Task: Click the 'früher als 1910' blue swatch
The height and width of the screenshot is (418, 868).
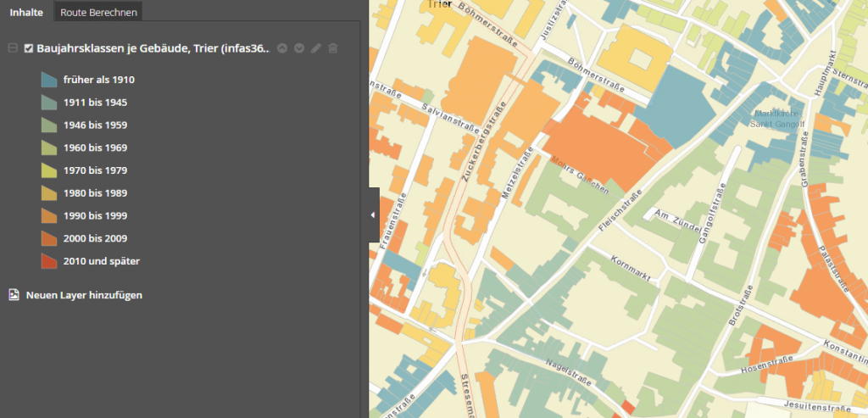Action: pyautogui.click(x=48, y=80)
